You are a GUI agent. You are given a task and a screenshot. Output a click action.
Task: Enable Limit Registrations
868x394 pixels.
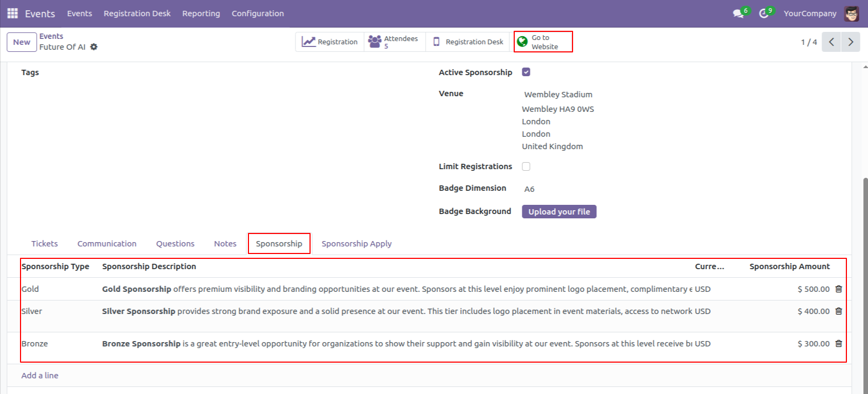pyautogui.click(x=526, y=166)
